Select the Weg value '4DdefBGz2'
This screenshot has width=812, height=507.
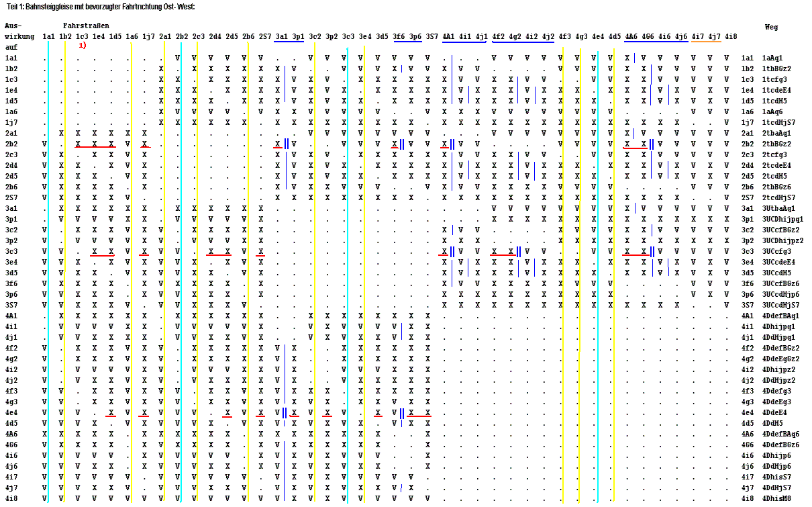tap(780, 349)
